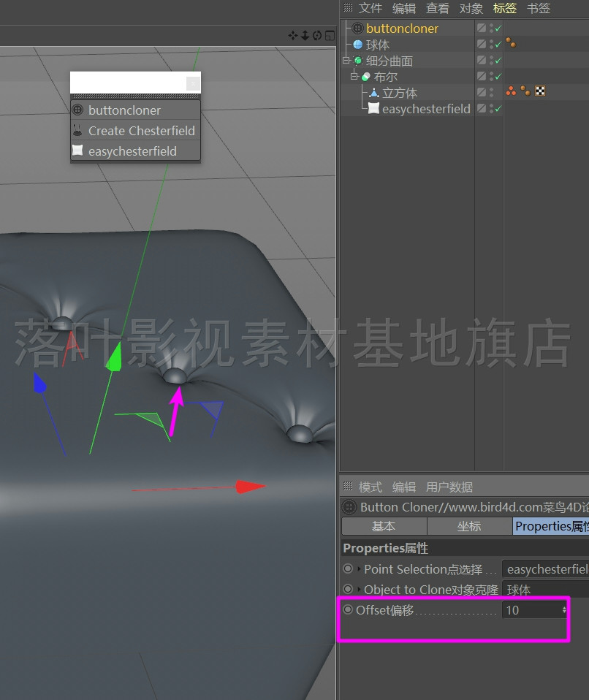
Task: Click the red X-axis arrow handle in the viewport
Action: tap(250, 487)
